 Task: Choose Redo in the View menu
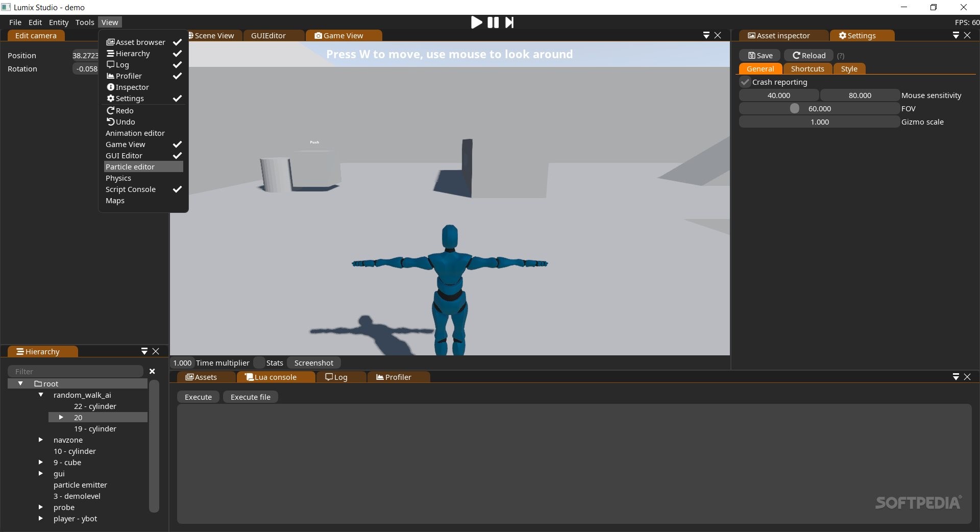(143, 111)
